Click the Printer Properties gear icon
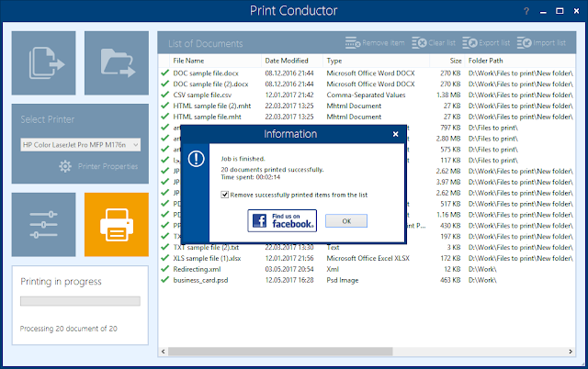The width and height of the screenshot is (588, 369). [65, 166]
